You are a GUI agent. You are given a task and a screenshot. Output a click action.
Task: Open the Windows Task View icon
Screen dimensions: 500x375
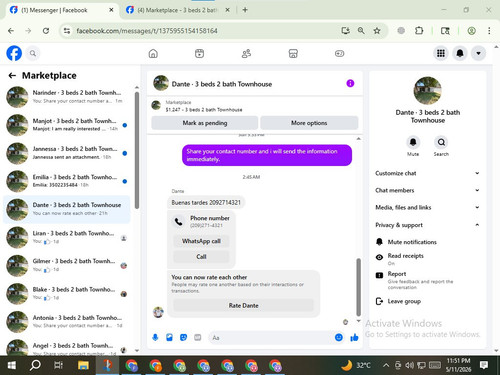[x=59, y=365]
